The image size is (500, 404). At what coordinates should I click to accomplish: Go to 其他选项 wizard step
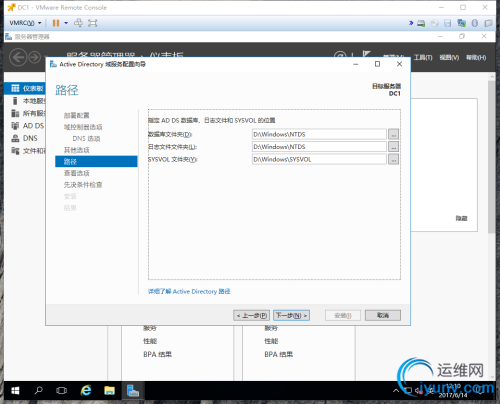tap(77, 150)
